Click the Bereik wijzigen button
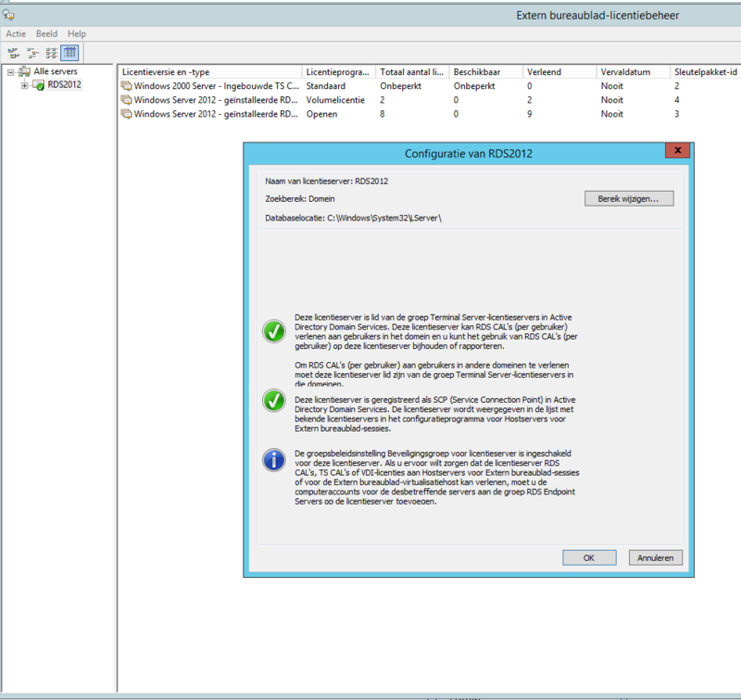The width and height of the screenshot is (741, 700). [x=629, y=198]
